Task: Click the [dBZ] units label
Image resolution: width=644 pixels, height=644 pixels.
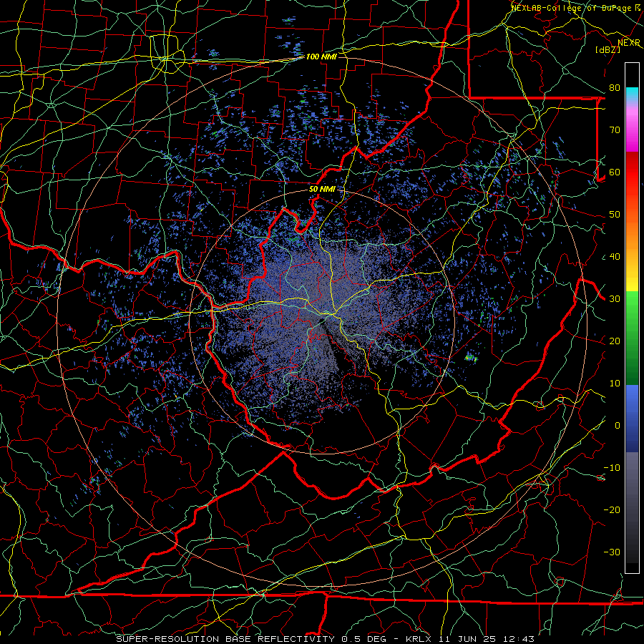Action: (x=608, y=49)
